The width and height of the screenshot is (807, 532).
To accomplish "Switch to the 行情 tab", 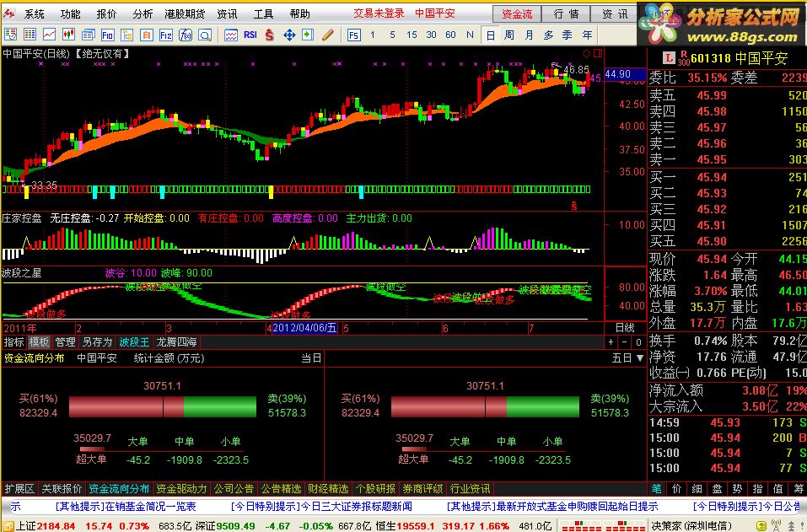I will 566,13.
